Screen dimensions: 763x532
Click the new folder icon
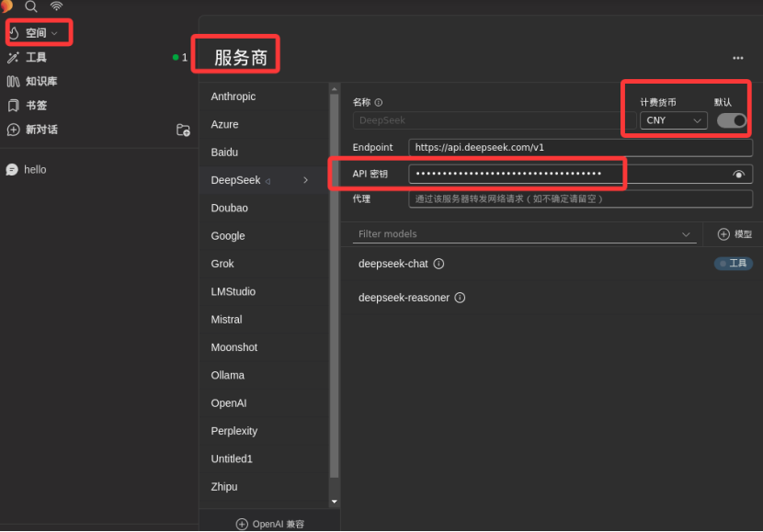click(183, 130)
